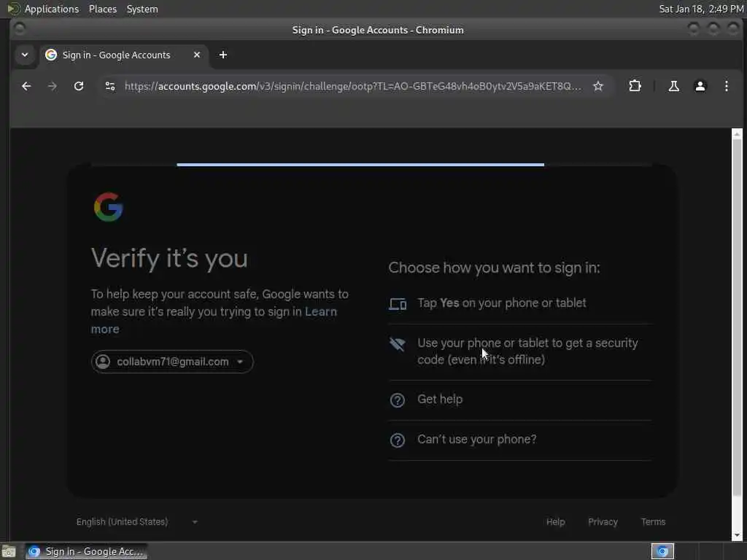The height and width of the screenshot is (560, 747).
Task: Click the page vertical scrollbar
Action: [737, 316]
